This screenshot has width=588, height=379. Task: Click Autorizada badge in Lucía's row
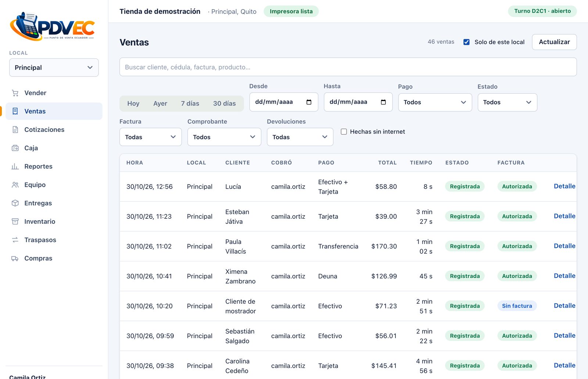517,186
